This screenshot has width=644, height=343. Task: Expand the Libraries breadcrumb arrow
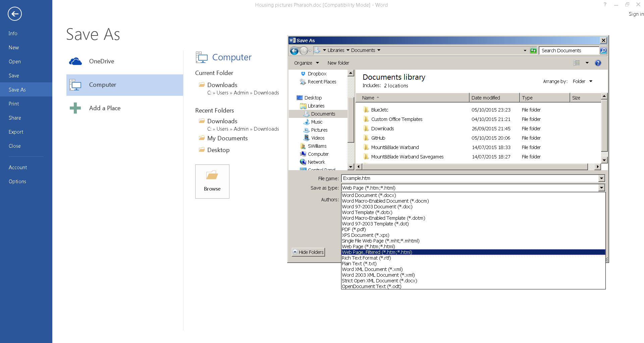(x=348, y=50)
